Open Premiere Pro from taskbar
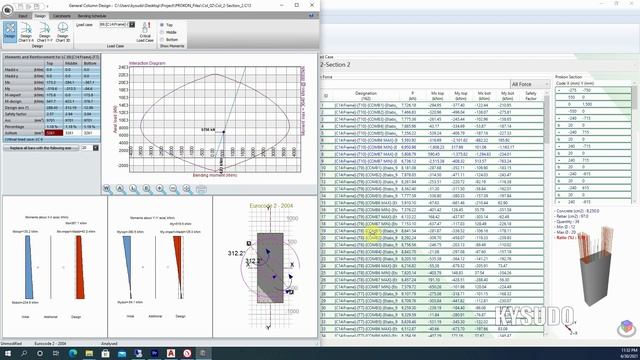 tap(154, 353)
